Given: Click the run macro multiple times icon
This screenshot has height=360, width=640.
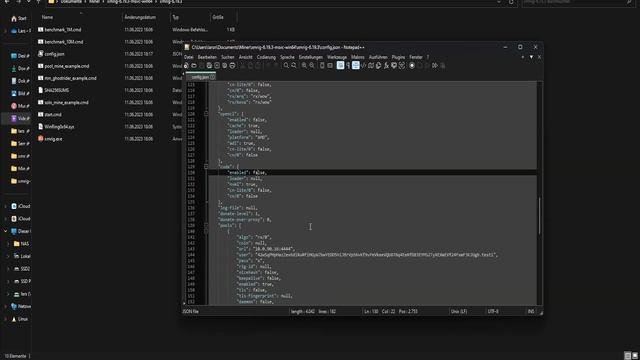Looking at the screenshot, I should [435, 65].
